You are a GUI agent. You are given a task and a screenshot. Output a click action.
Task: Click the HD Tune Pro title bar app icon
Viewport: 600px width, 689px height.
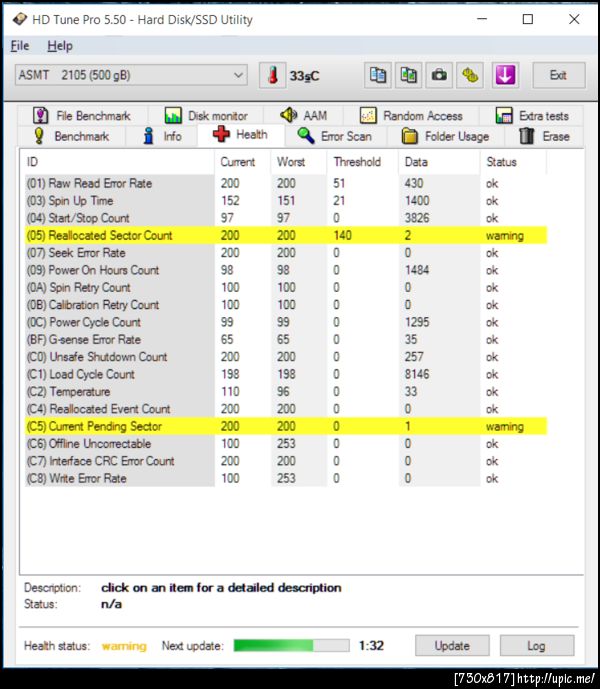pyautogui.click(x=19, y=19)
